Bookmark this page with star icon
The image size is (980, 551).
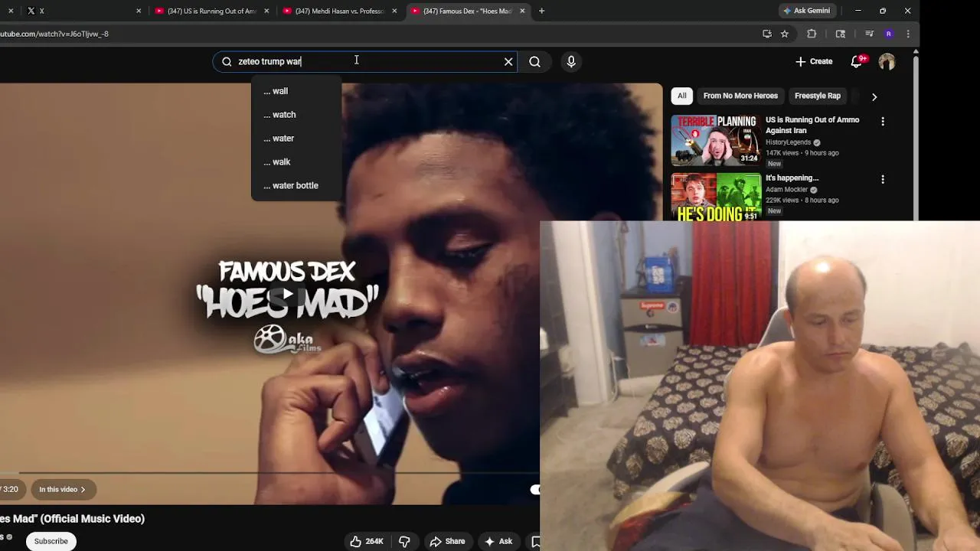pyautogui.click(x=785, y=34)
